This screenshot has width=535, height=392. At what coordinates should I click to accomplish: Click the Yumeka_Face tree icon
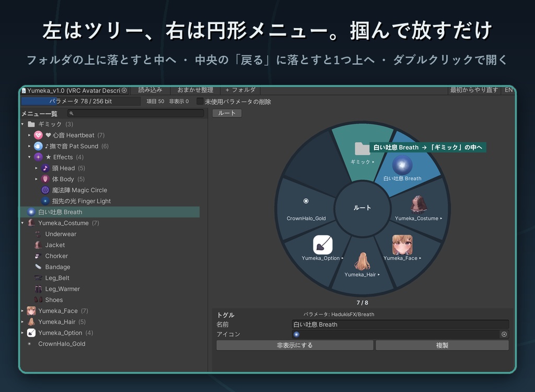(31, 311)
